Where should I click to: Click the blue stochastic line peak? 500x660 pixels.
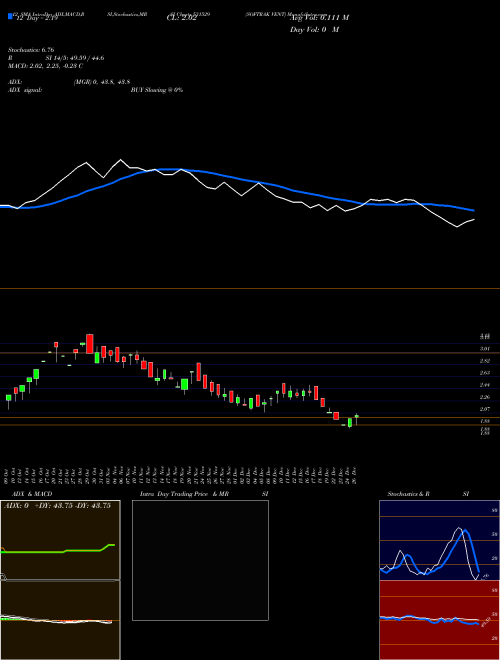coord(465,532)
